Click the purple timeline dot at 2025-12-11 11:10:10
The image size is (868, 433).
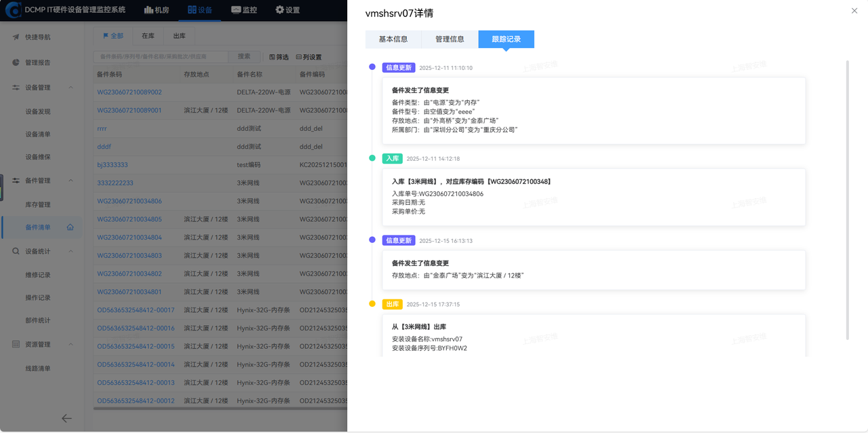coord(372,67)
